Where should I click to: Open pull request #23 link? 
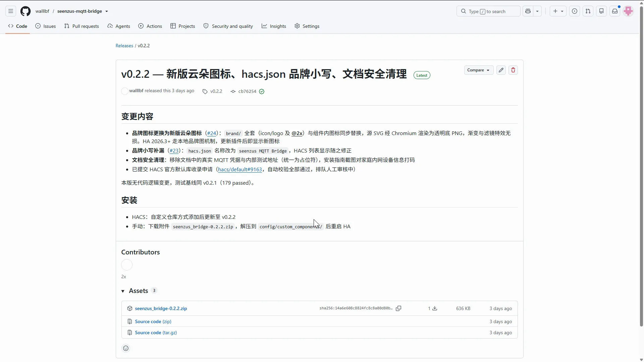tap(174, 150)
